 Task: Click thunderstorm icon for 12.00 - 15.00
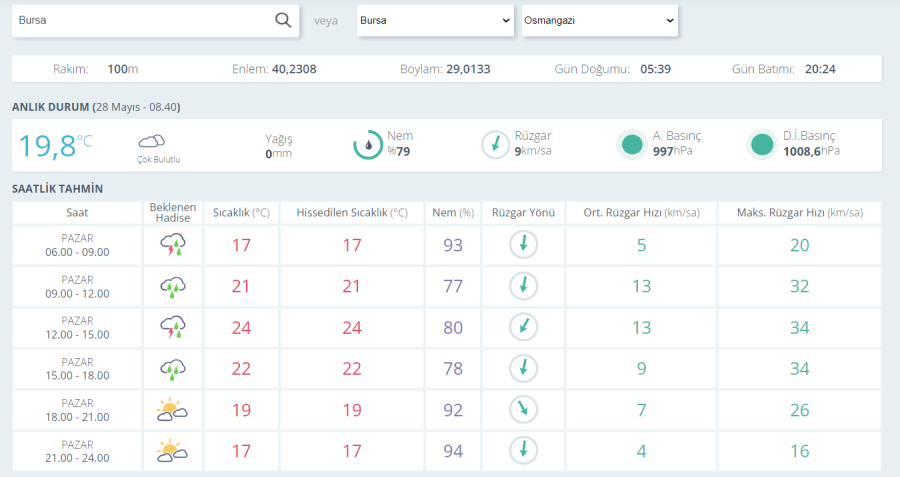172,328
